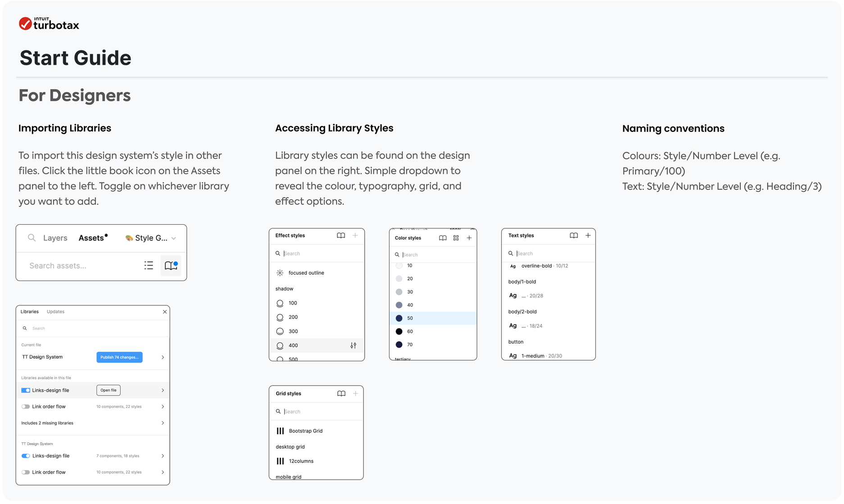The width and height of the screenshot is (844, 504).
Task: Click Search field in Grid styles
Action: (316, 412)
